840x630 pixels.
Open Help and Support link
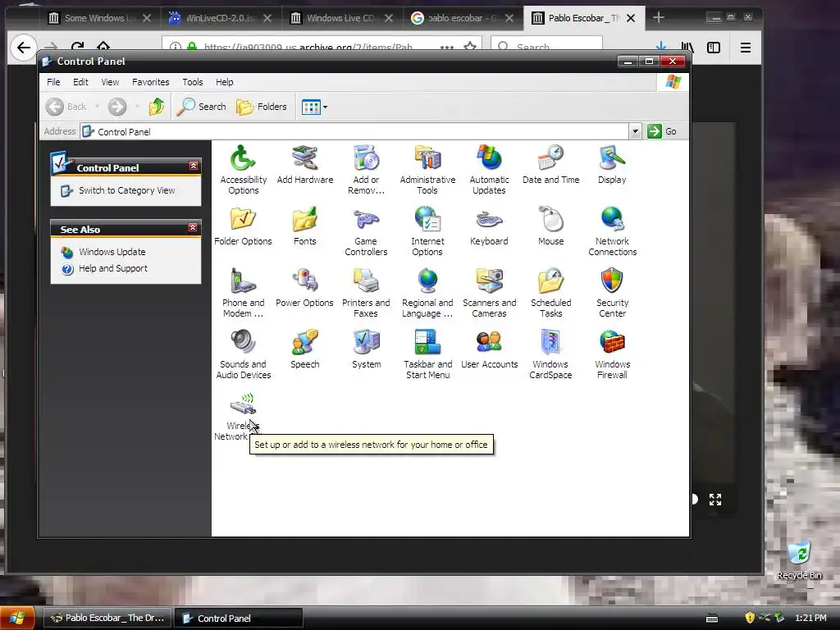(x=112, y=268)
